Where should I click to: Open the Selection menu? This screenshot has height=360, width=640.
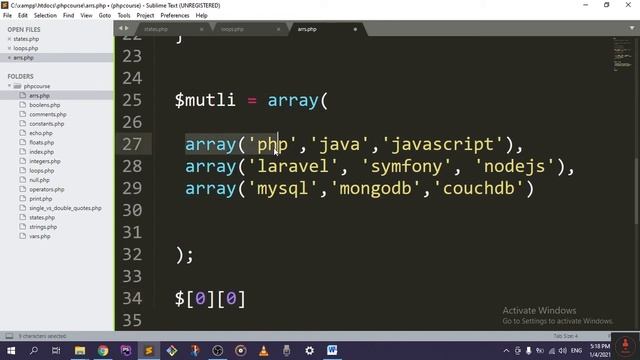click(45, 16)
